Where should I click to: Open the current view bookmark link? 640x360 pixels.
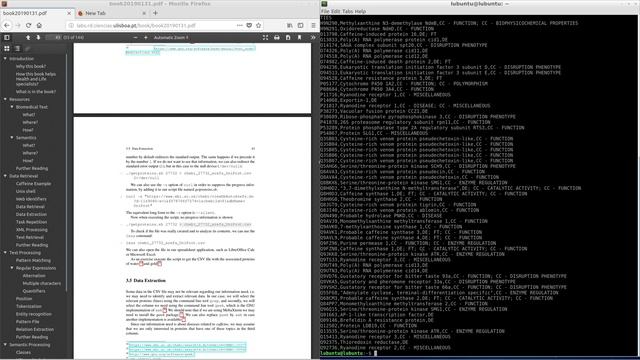(299, 38)
